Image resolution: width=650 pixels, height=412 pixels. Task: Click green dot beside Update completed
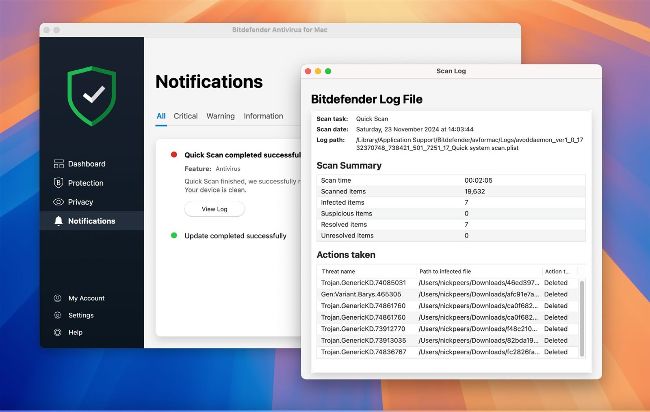point(174,236)
